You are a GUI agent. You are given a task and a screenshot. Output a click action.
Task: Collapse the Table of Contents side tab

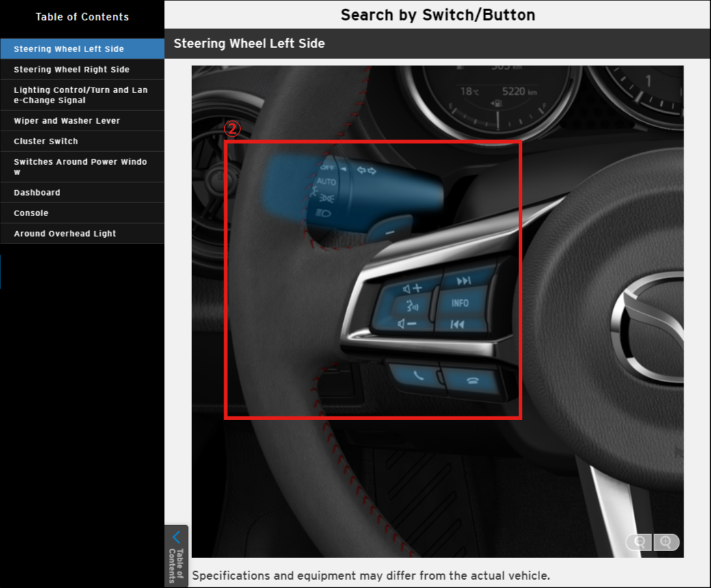tap(176, 555)
